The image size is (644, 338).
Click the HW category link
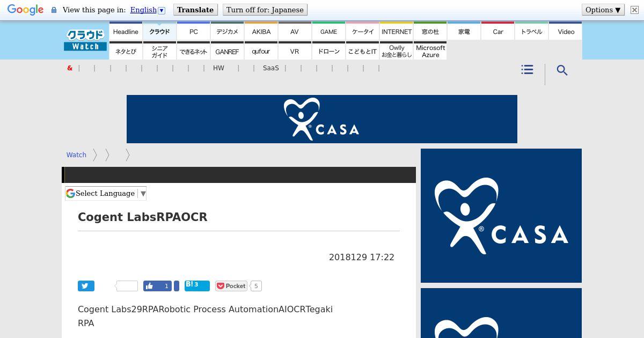(218, 68)
